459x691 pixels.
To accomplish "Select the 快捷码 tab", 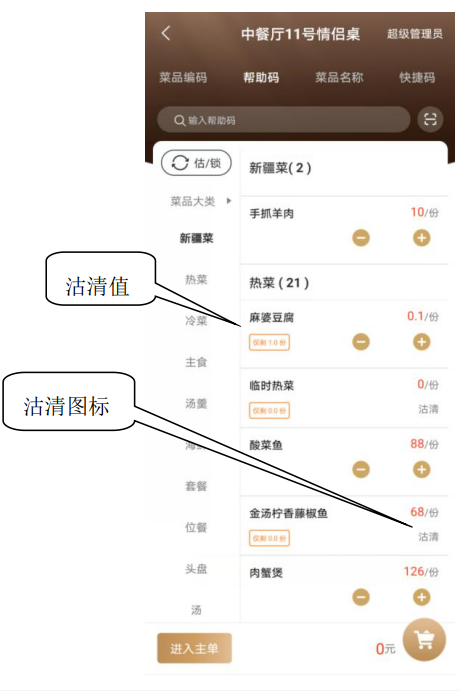I will pos(417,78).
